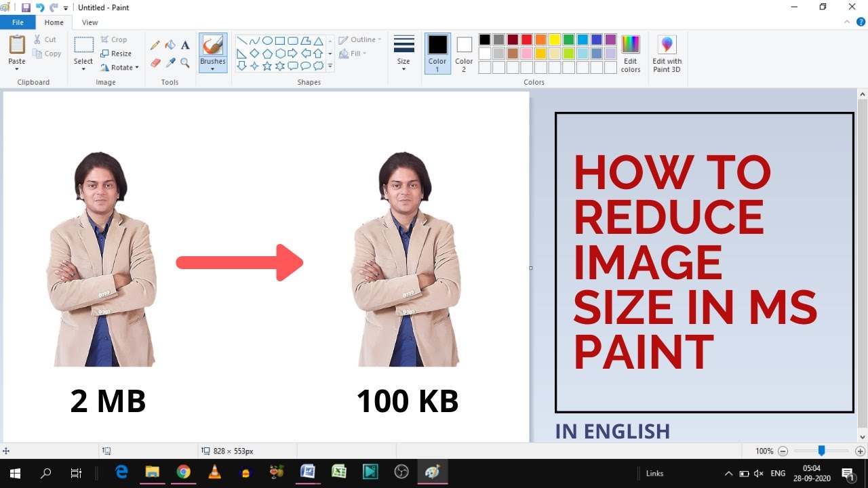This screenshot has height=488, width=868.
Task: Open the Resize dialog
Action: click(x=116, y=54)
